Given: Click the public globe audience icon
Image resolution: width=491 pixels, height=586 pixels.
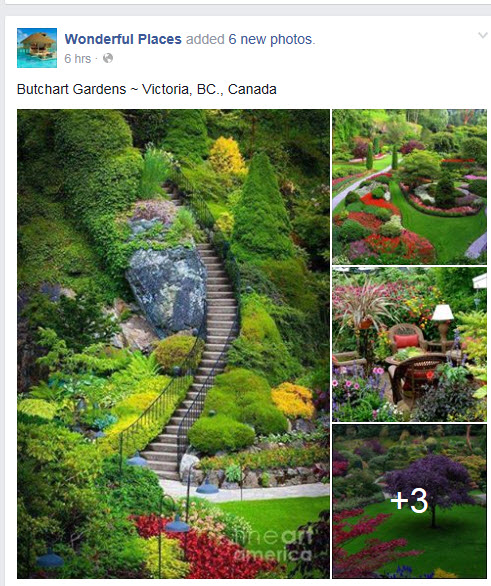Looking at the screenshot, I should (x=108, y=58).
